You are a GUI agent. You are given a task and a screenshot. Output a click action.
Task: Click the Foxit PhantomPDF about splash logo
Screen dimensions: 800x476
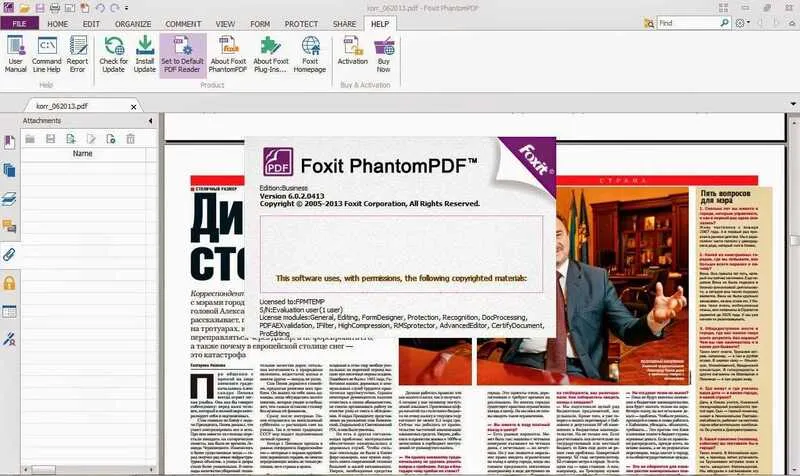click(x=278, y=161)
